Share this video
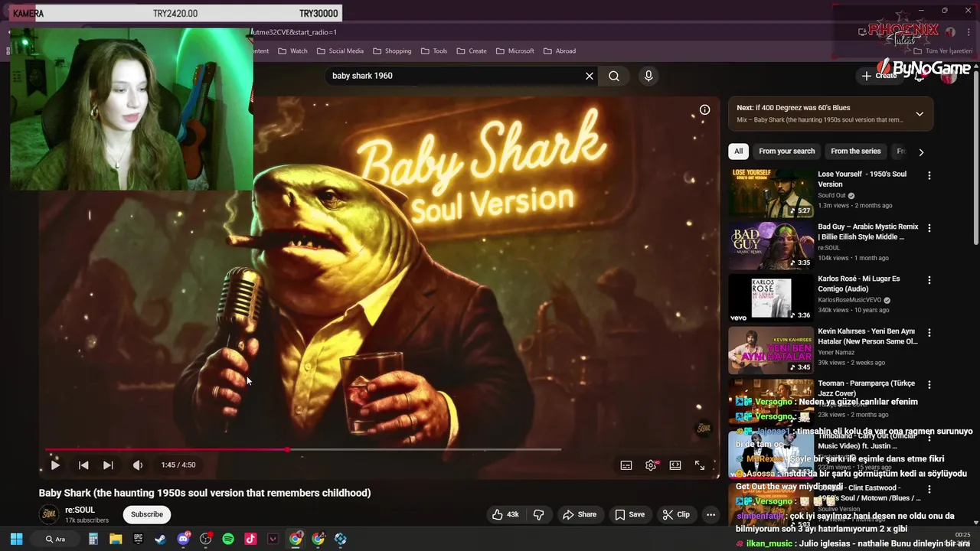This screenshot has height=551, width=980. point(580,514)
